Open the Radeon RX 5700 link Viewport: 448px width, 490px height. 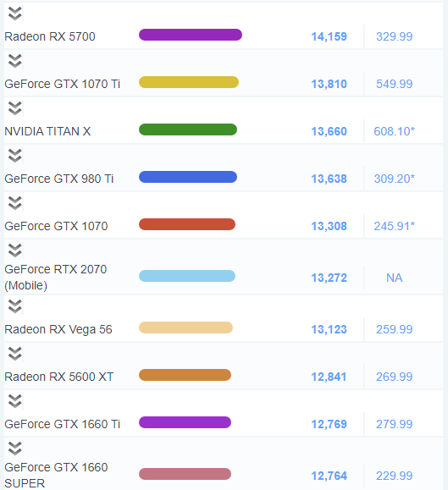50,36
